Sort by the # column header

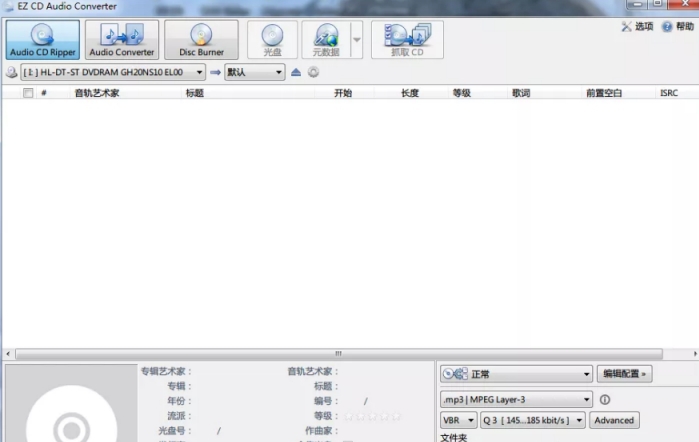(44, 93)
